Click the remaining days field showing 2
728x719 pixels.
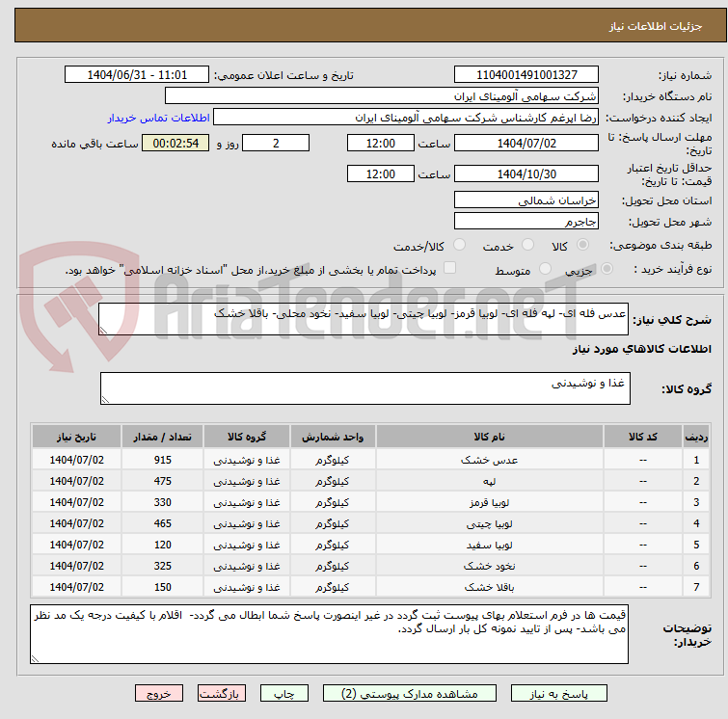276,143
